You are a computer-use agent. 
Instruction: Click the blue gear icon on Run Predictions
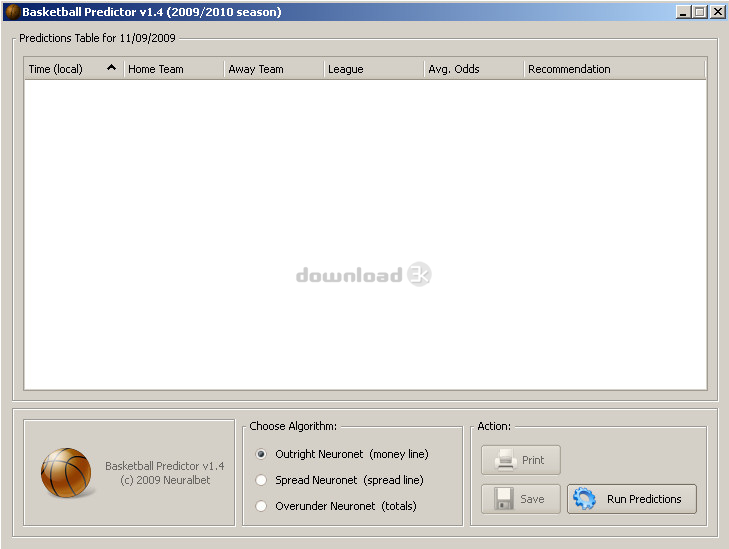pos(584,498)
